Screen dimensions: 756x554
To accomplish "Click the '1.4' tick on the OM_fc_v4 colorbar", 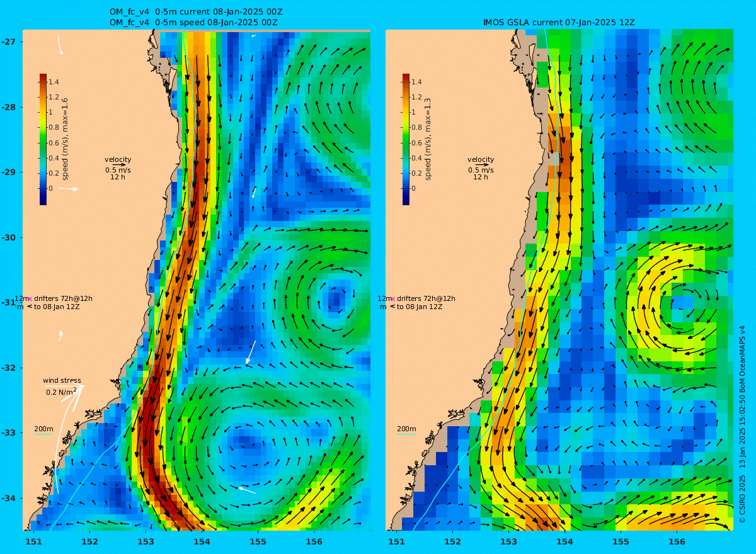I will (54, 82).
